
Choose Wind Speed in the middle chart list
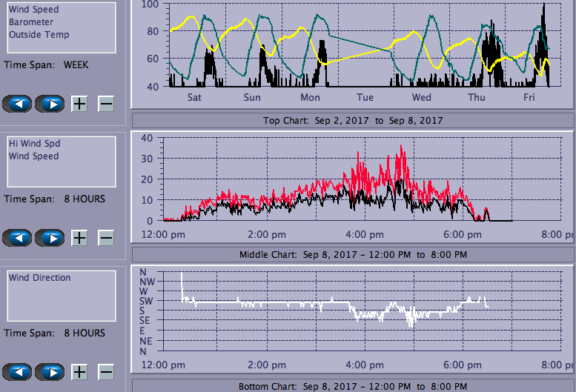coord(33,156)
